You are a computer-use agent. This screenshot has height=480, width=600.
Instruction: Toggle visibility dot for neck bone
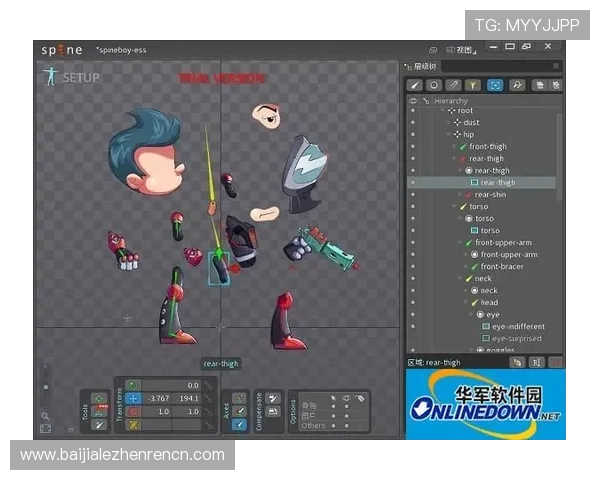[412, 279]
